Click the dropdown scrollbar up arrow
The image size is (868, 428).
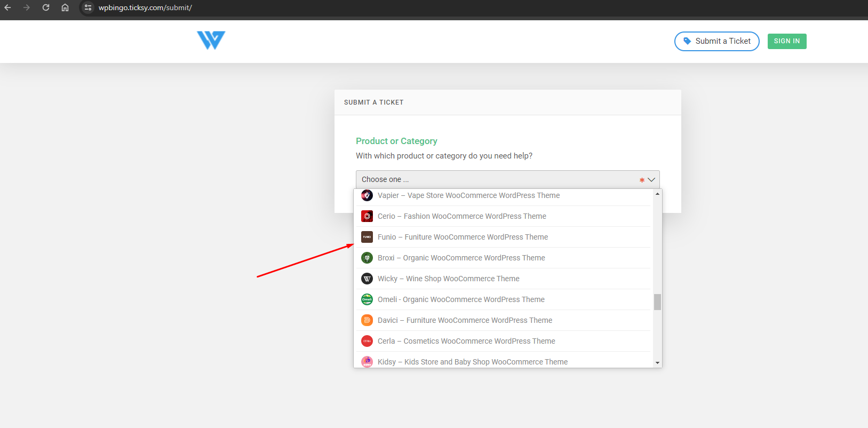(657, 194)
